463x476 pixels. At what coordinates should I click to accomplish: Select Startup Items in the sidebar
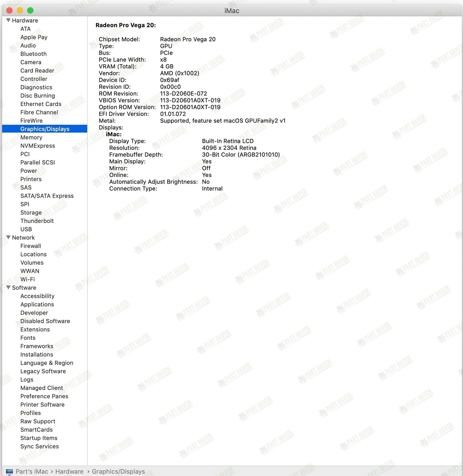(39, 438)
